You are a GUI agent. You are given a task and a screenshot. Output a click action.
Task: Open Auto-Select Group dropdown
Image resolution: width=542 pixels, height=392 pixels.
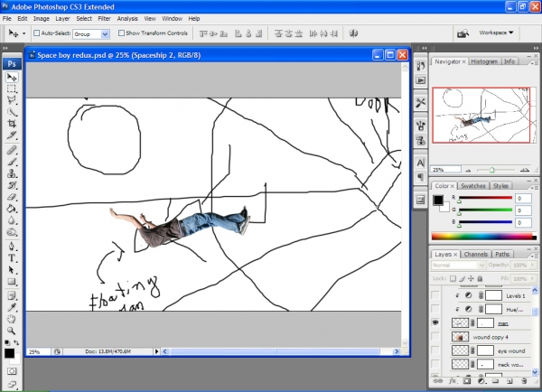click(105, 34)
